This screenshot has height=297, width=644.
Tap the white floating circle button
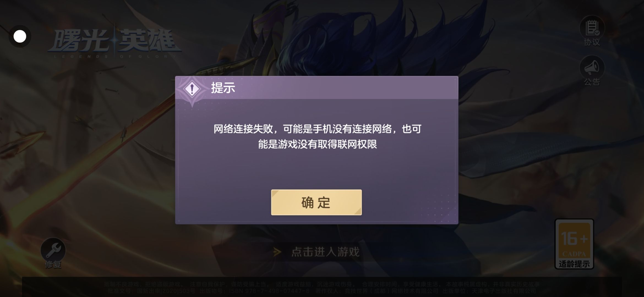click(x=20, y=36)
